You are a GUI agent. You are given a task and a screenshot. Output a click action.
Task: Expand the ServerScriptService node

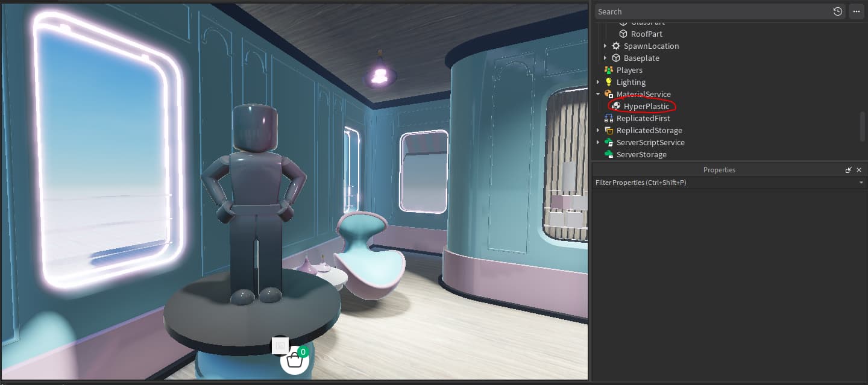click(598, 142)
